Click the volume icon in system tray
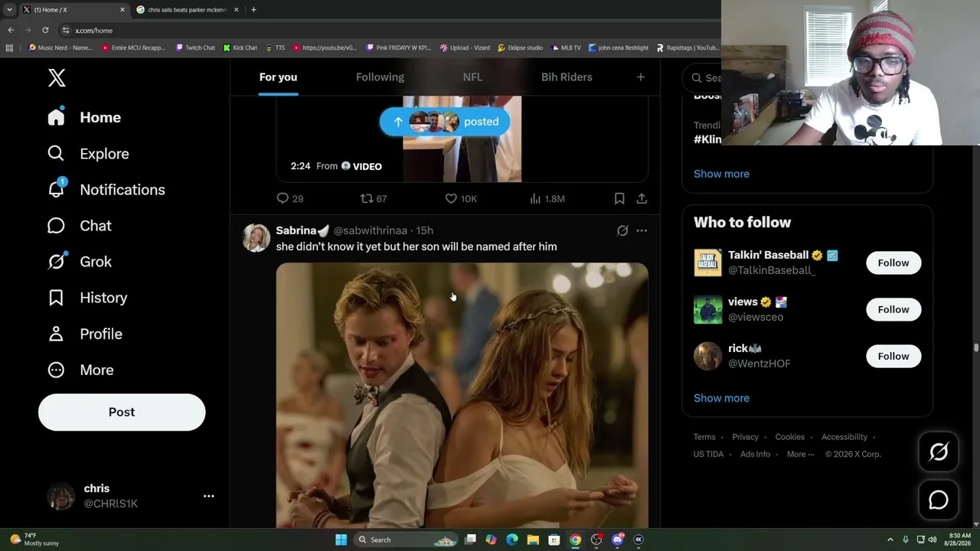Viewport: 980px width, 551px height. coord(932,540)
